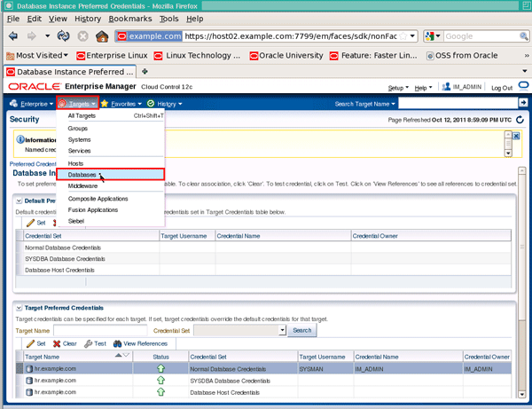Image resolution: width=532 pixels, height=409 pixels.
Task: Reload the page with the refresh icon
Action: 64,36
